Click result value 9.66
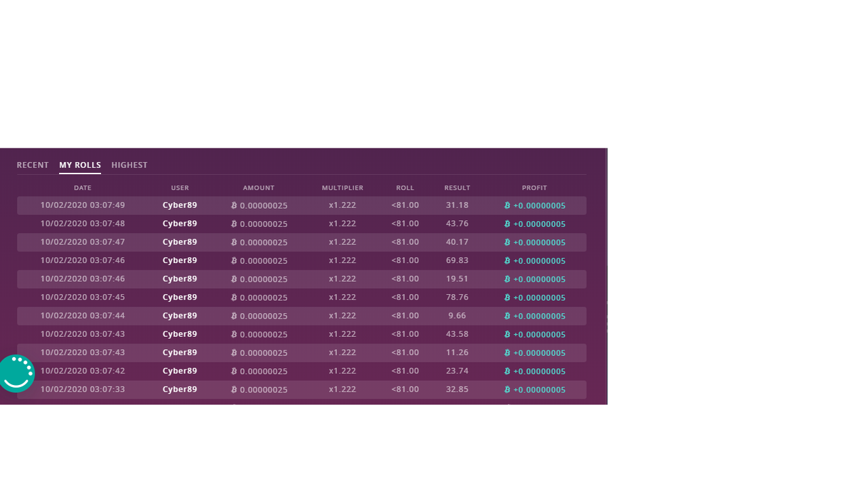The width and height of the screenshot is (868, 488). (457, 315)
